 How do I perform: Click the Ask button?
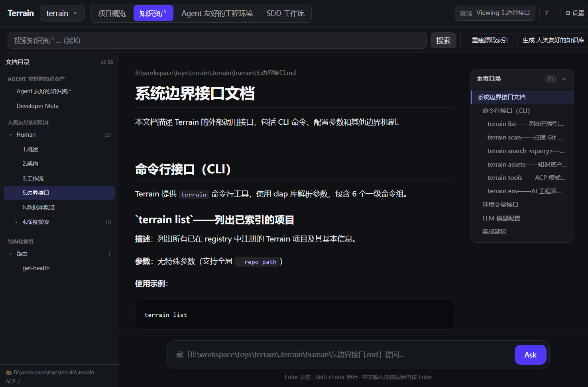pos(530,355)
